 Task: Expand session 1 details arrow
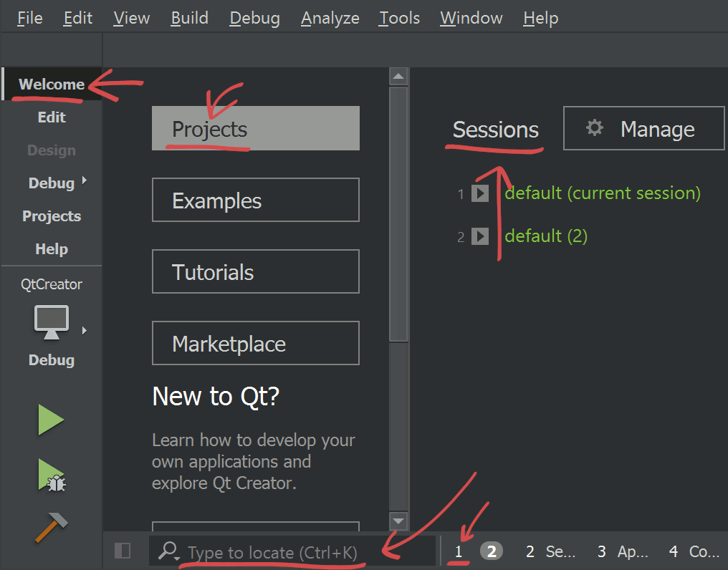pyautogui.click(x=480, y=193)
